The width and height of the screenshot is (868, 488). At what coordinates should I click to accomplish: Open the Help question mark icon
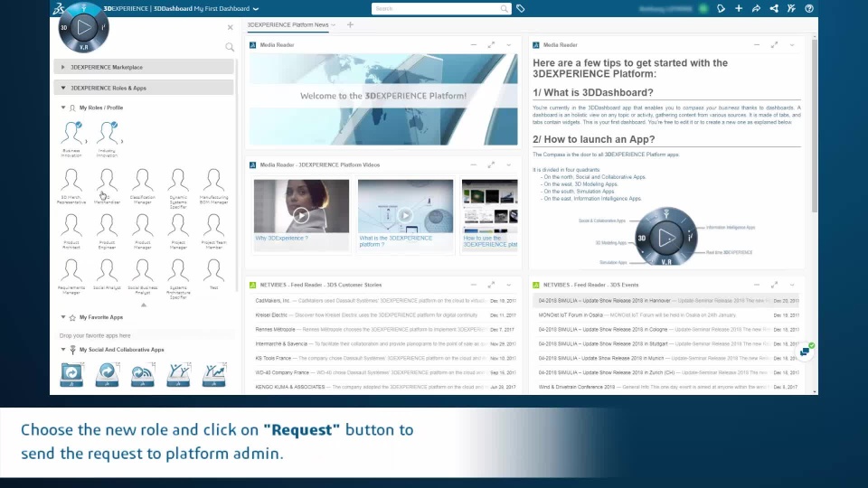(809, 8)
